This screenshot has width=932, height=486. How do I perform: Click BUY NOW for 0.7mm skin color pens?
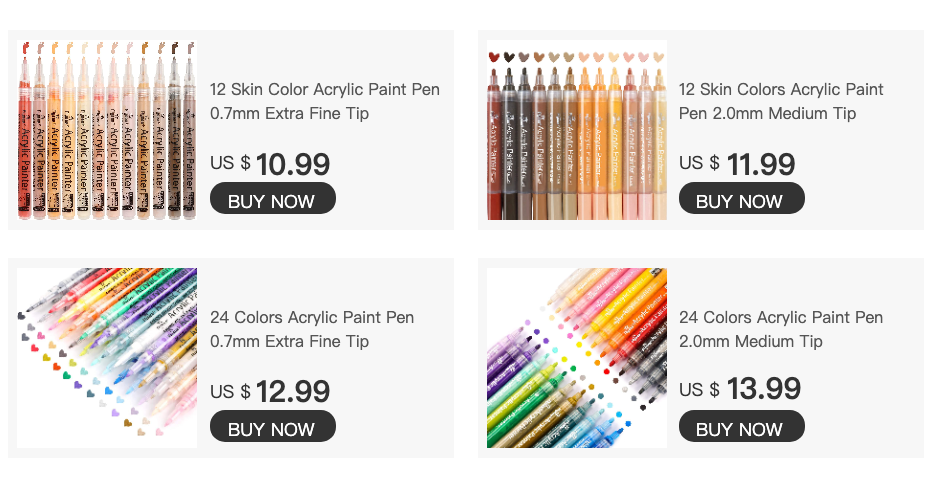(273, 198)
